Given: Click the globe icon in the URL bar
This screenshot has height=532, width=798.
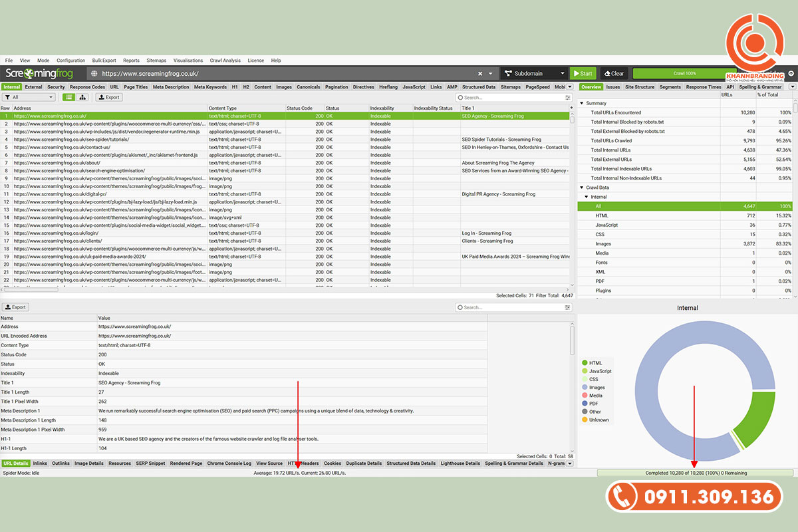Looking at the screenshot, I should [94, 74].
